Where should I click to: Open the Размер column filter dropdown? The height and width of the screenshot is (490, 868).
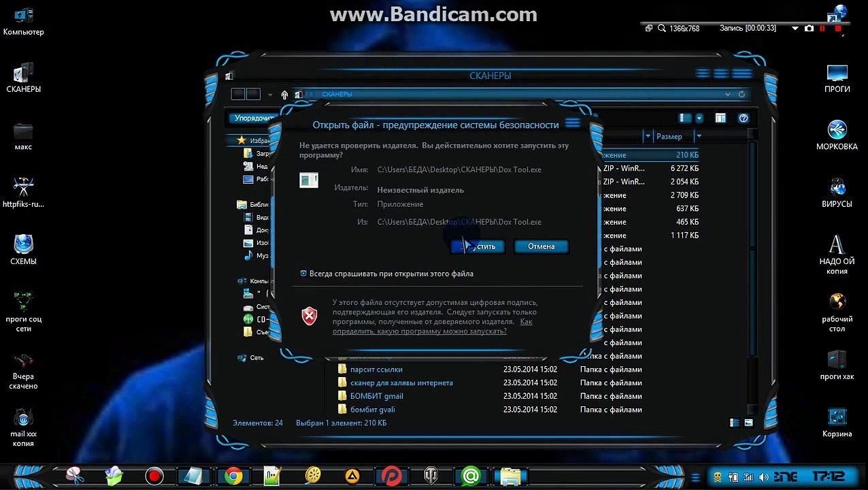pyautogui.click(x=699, y=136)
